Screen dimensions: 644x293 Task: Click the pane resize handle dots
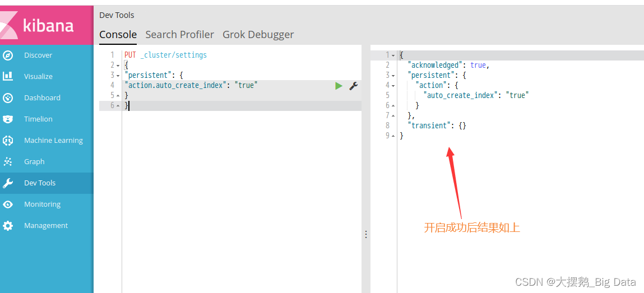point(366,234)
